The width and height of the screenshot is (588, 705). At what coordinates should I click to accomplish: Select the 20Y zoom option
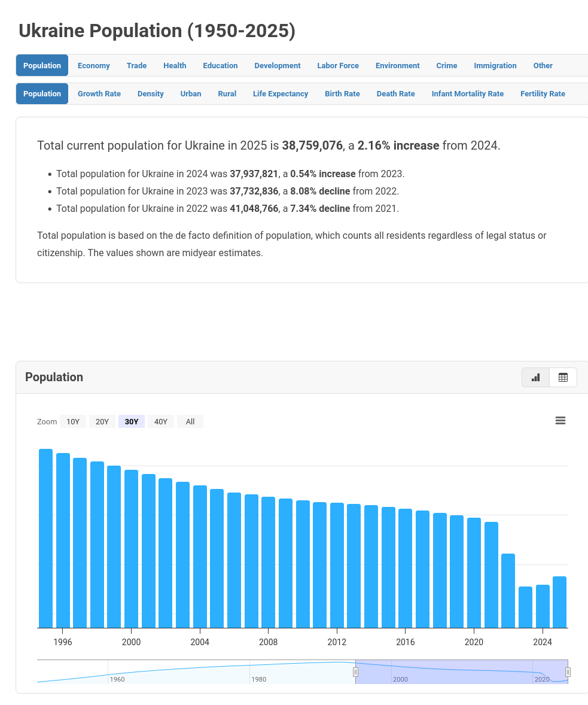(x=102, y=421)
